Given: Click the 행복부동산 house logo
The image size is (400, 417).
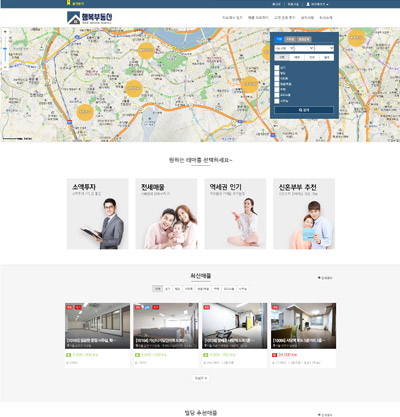Looking at the screenshot, I should click(90, 18).
